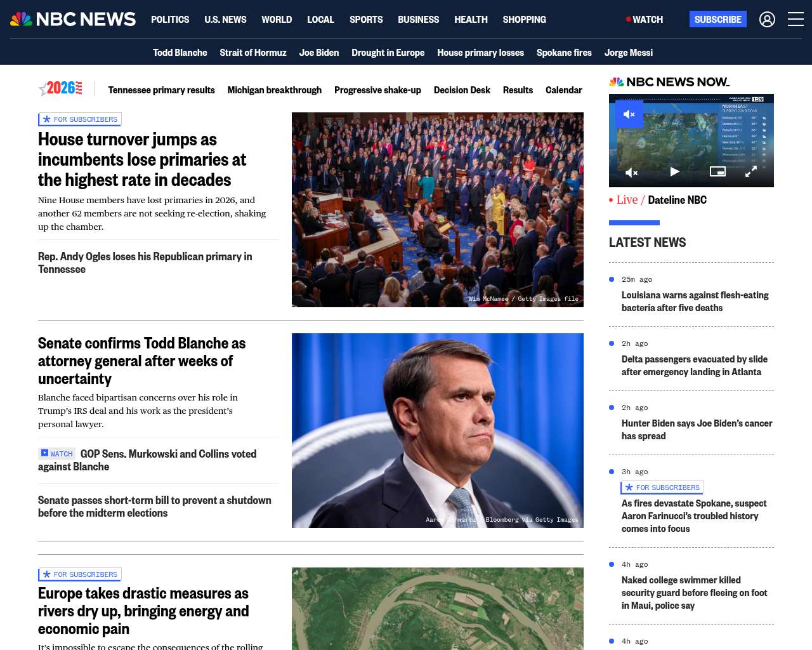Click the Watch live link in the header
This screenshot has width=812, height=650.
(x=645, y=20)
